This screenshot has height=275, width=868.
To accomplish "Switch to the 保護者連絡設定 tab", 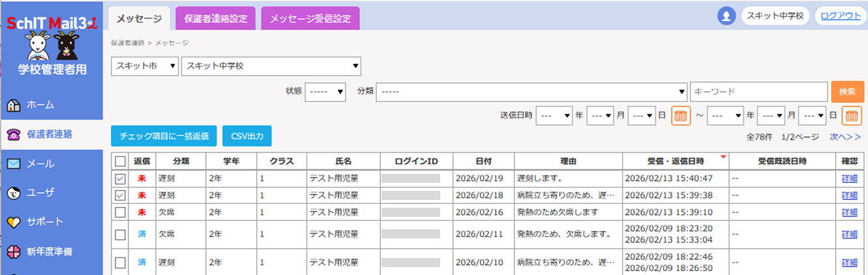I will 216,18.
